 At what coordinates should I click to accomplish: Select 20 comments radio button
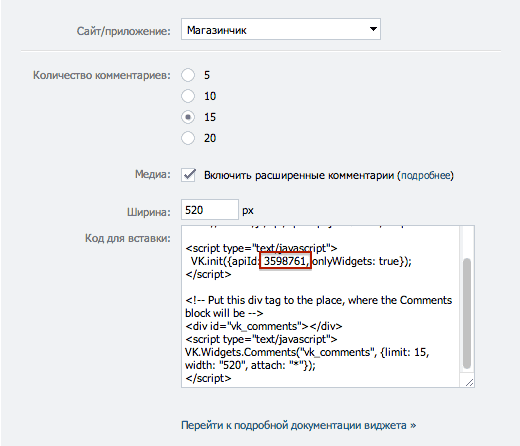(x=188, y=138)
